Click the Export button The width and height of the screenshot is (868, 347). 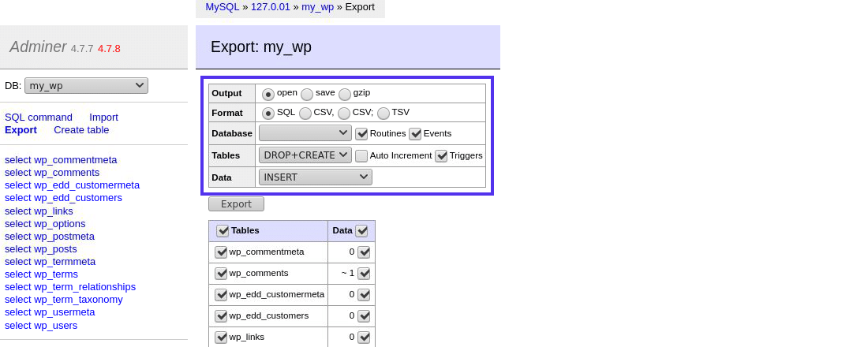click(x=236, y=204)
